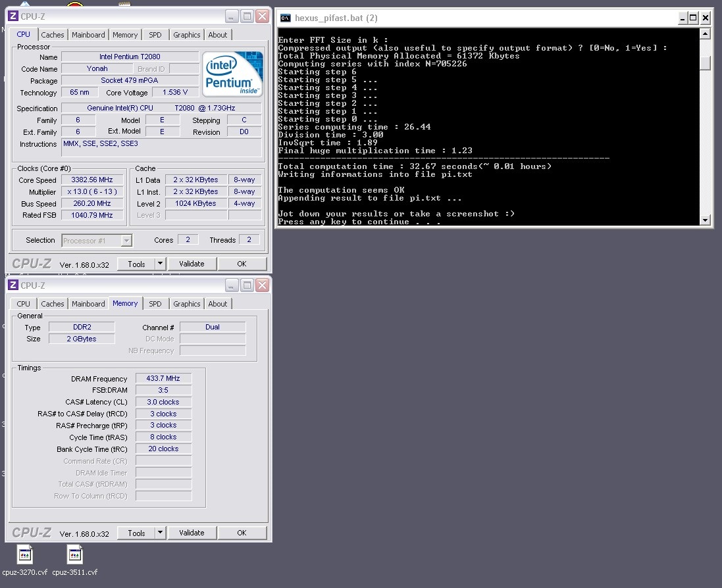Screen dimensions: 722x588
Task: Open the Processor #1 selection dropdown
Action: click(x=126, y=240)
